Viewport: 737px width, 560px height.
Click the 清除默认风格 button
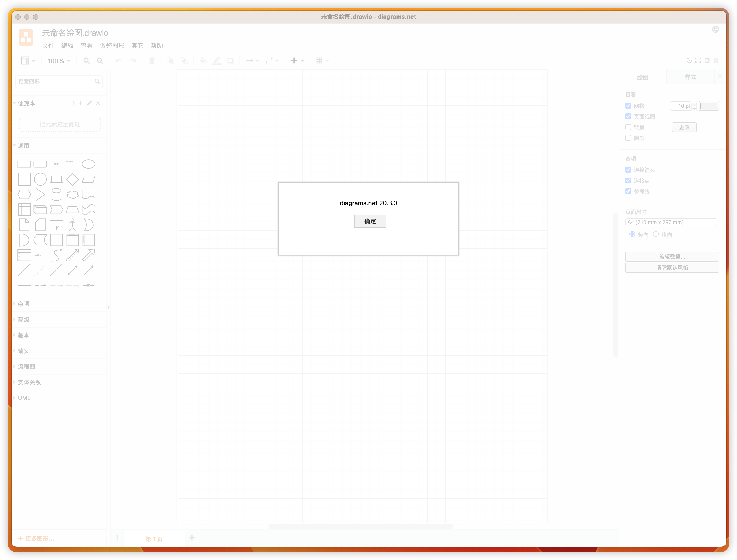point(672,268)
